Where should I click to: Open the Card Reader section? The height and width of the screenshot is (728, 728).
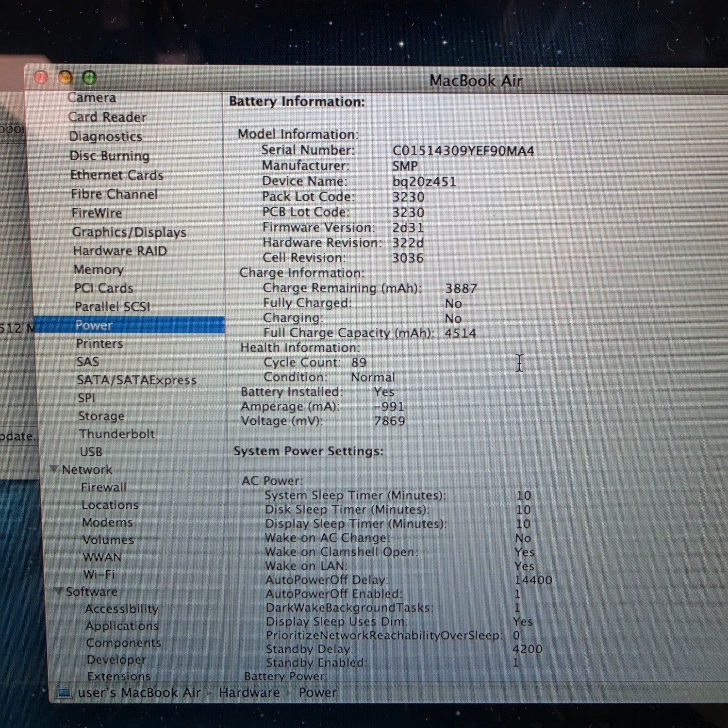click(x=107, y=117)
